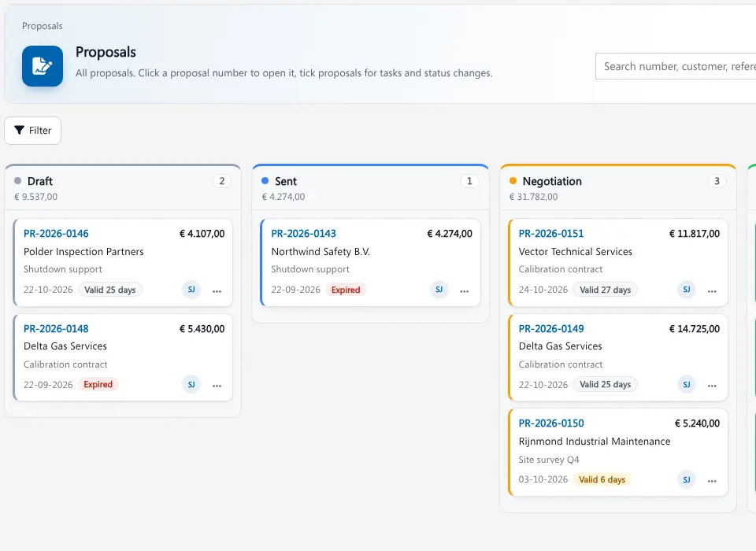Click Sent column count badge 1
756x551 pixels.
tap(469, 181)
